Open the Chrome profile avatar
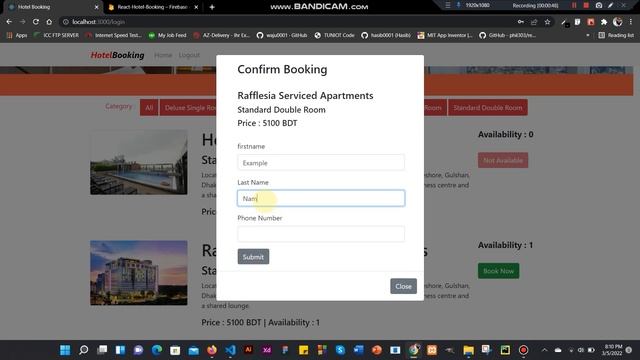This screenshot has height=360, width=640. click(618, 22)
